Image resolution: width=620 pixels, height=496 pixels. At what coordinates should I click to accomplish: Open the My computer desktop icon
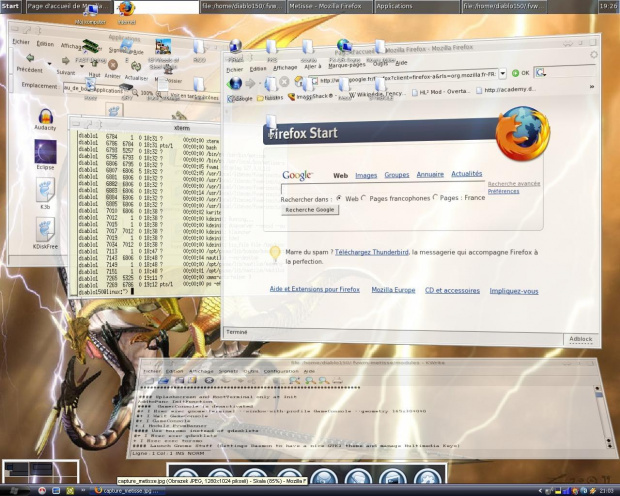tap(90, 9)
